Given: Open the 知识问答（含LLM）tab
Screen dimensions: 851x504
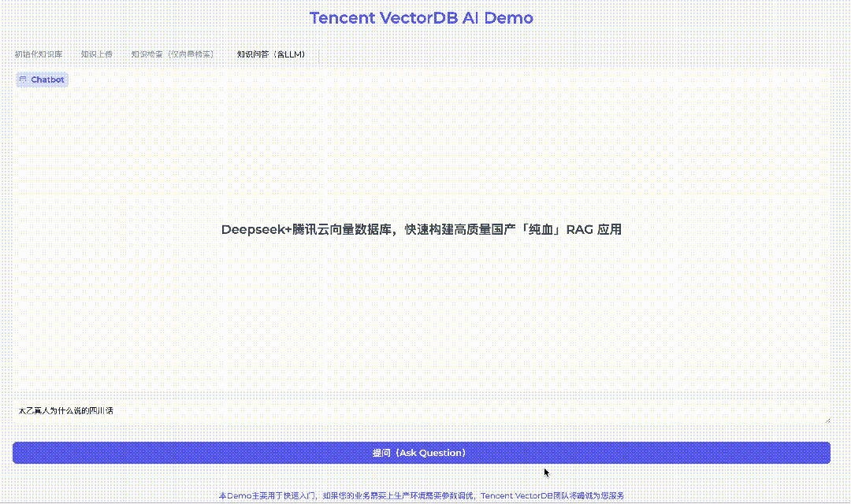Looking at the screenshot, I should point(271,54).
